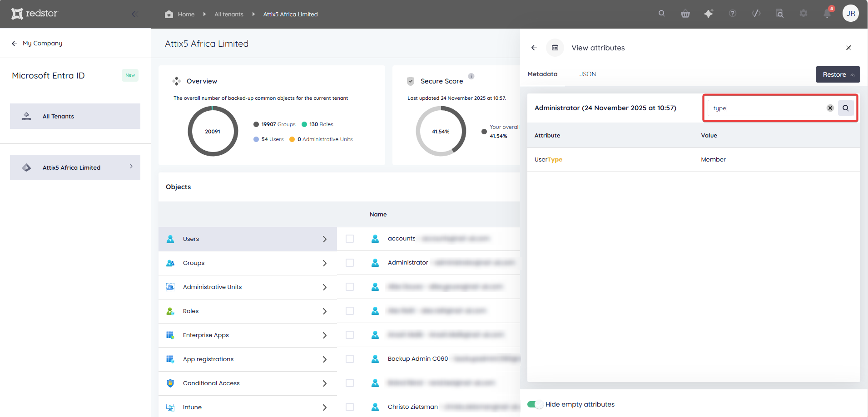Viewport: 868px width, 417px height.
Task: Expand the Conditional Access chevron
Action: coord(325,383)
